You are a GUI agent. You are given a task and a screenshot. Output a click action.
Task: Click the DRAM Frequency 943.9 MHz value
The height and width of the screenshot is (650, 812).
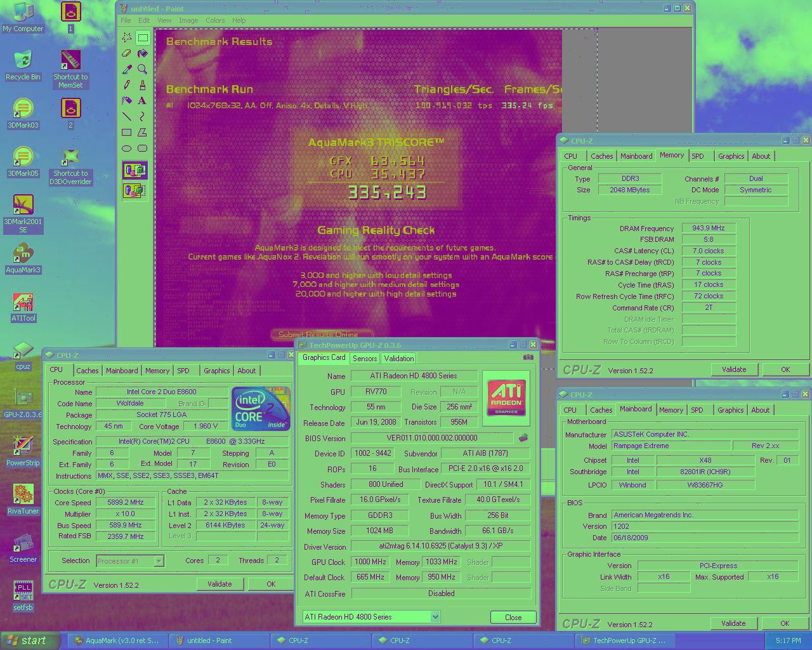709,228
